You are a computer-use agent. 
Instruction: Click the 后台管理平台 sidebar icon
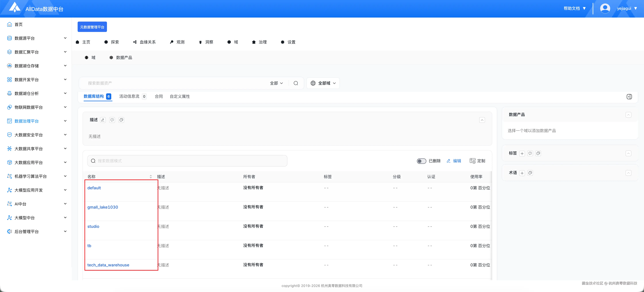pos(9,231)
